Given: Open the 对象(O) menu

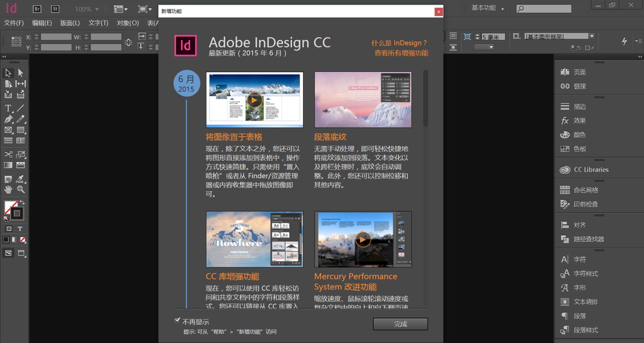Looking at the screenshot, I should click(128, 23).
